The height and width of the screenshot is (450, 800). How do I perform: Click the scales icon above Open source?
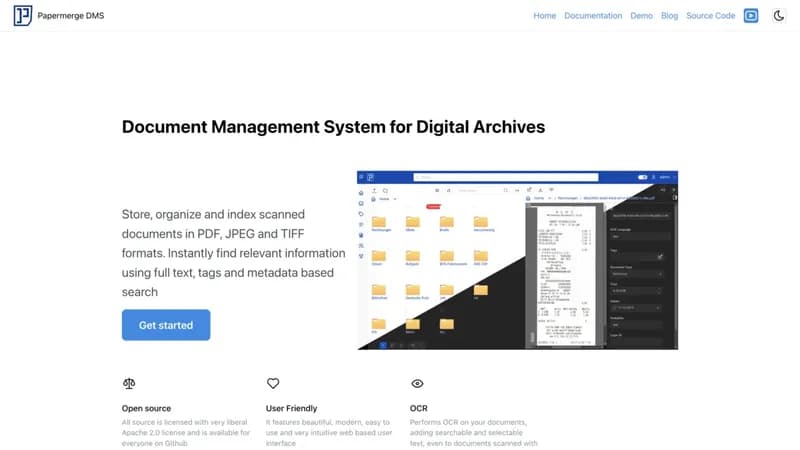tap(129, 383)
